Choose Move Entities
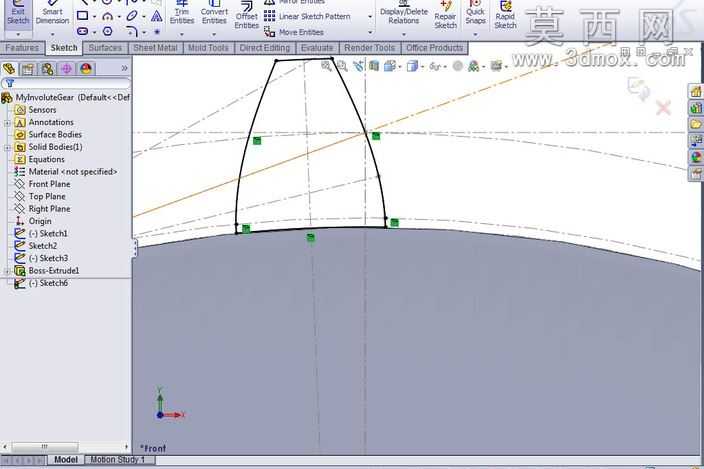 click(x=294, y=32)
